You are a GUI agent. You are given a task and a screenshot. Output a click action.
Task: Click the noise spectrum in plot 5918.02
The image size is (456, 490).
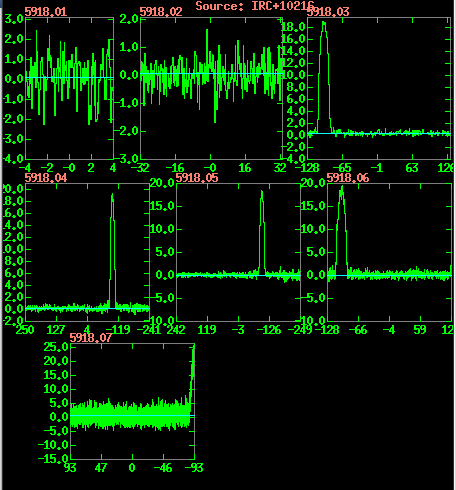pyautogui.click(x=211, y=75)
